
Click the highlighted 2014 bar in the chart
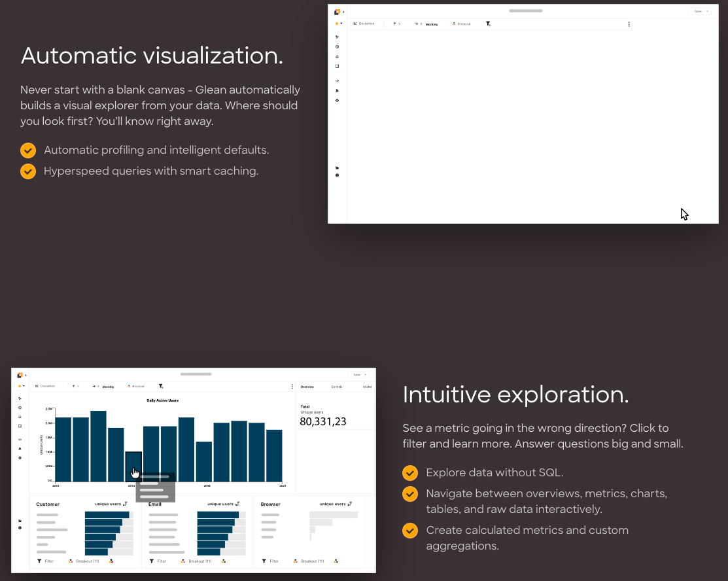pos(133,467)
